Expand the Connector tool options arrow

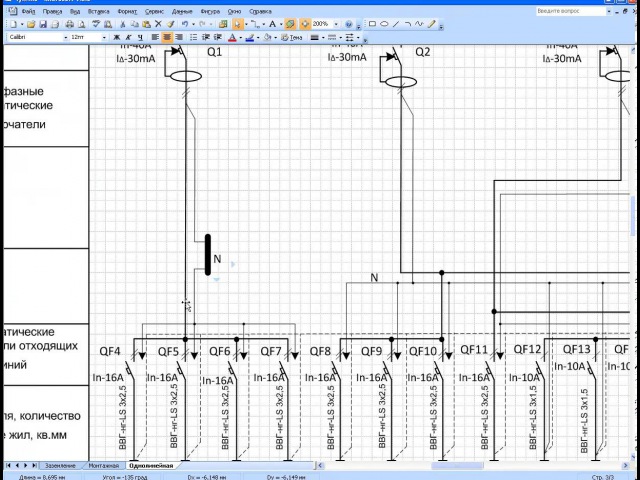tap(263, 24)
